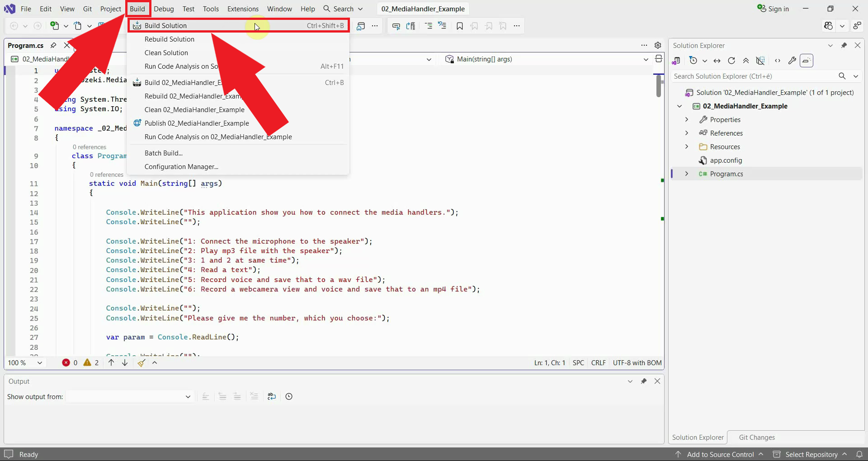Click the Show All Files icon
The height and width of the screenshot is (461, 868).
click(760, 61)
